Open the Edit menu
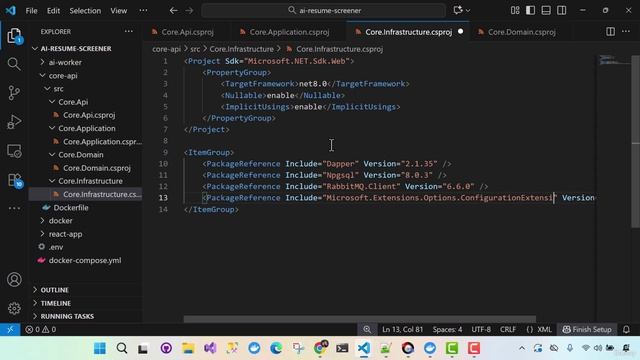Screen dimensions: 640x360 [53, 11]
